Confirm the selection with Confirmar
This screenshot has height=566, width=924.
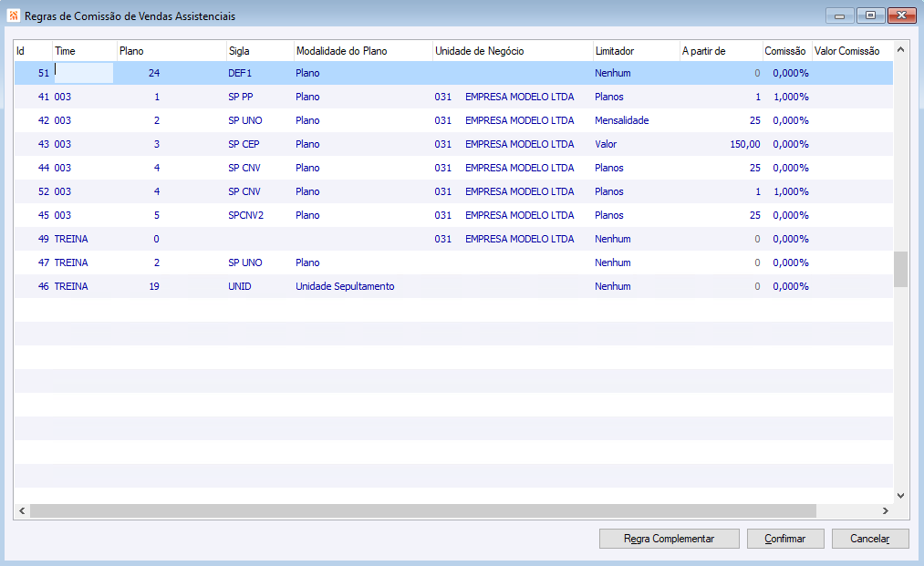[785, 539]
